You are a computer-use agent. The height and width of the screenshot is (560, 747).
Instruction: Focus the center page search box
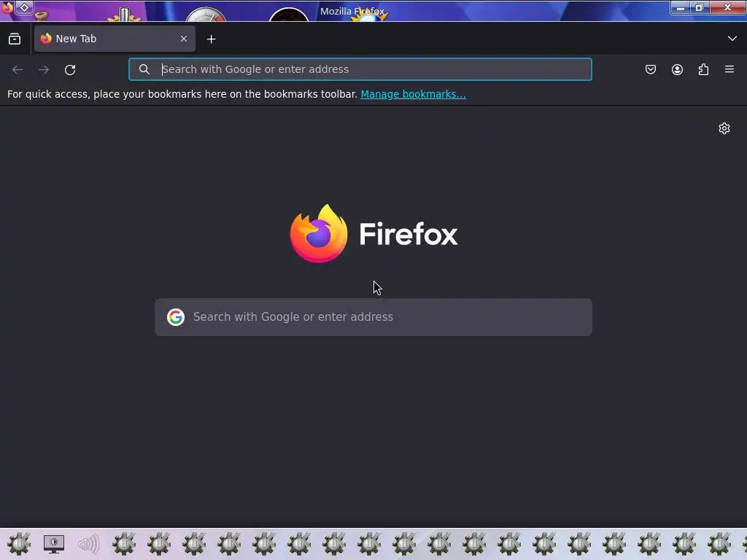click(373, 317)
